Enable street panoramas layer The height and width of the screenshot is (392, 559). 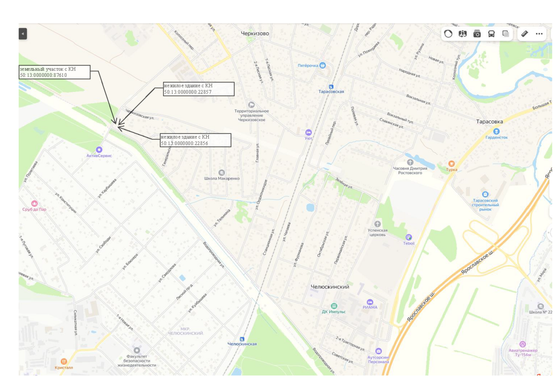[x=462, y=33]
